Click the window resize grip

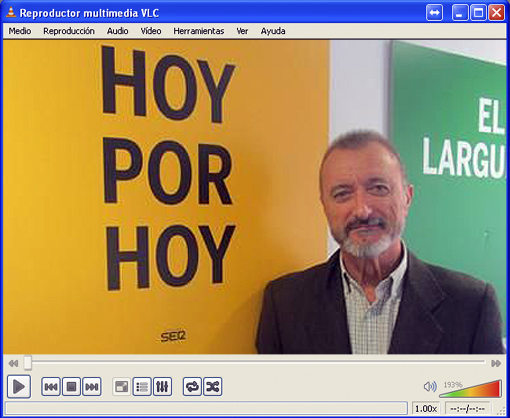coord(501,411)
